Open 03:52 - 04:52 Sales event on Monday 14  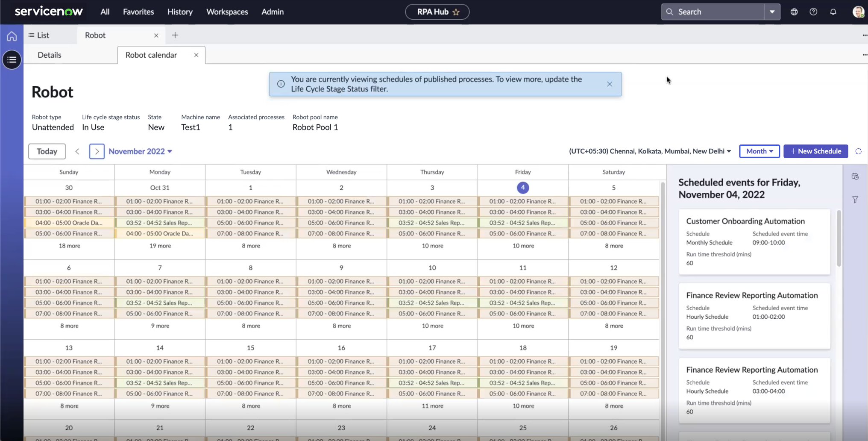tap(160, 383)
